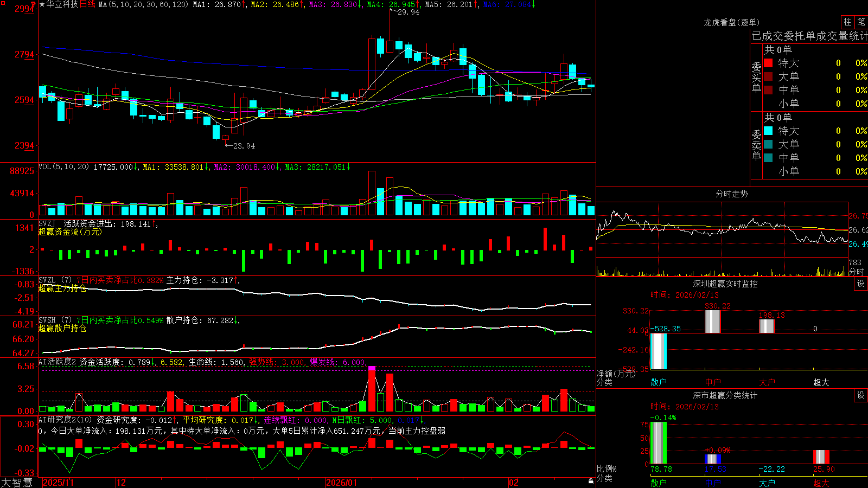Click the red 特大 buy-order color square
The image size is (868, 488).
coord(768,63)
